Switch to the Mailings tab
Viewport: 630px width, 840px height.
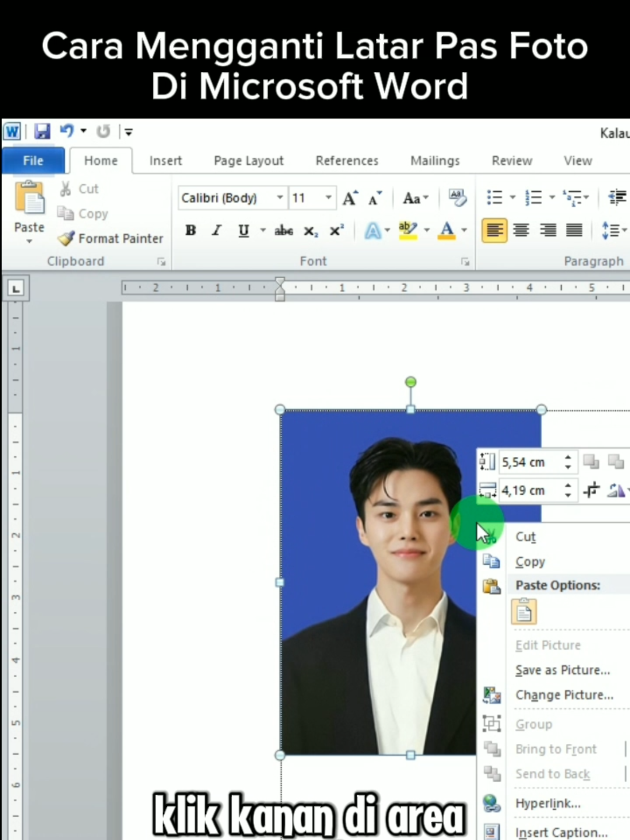(435, 161)
